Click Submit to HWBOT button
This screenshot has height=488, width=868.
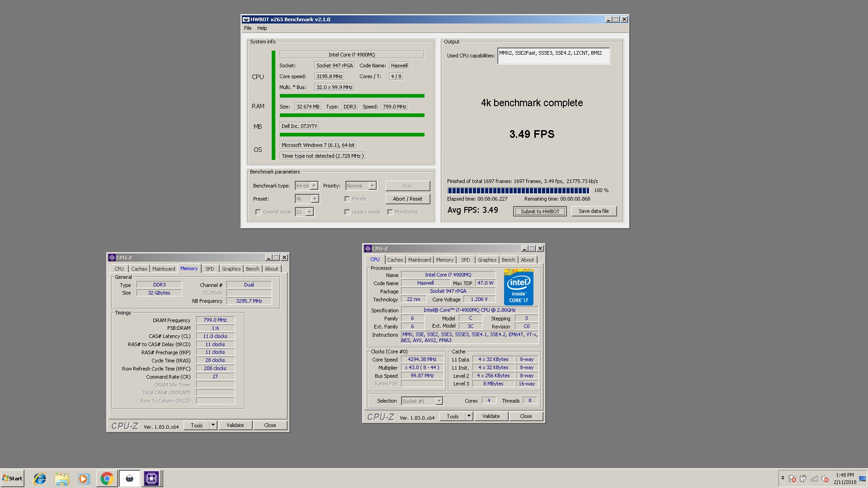(x=540, y=211)
